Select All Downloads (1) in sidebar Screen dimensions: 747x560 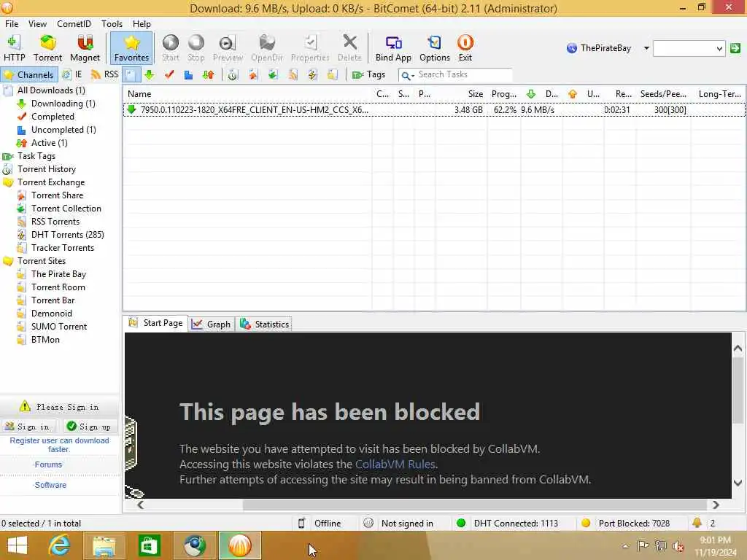pyautogui.click(x=51, y=90)
